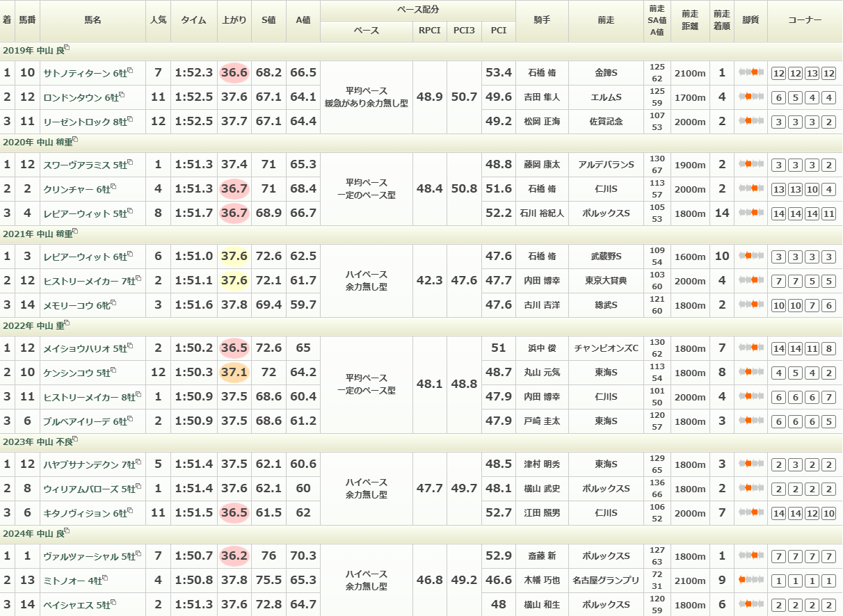Click the external-link icon beside ケンシンコウ 5牡
The width and height of the screenshot is (843, 616).
coord(113,371)
